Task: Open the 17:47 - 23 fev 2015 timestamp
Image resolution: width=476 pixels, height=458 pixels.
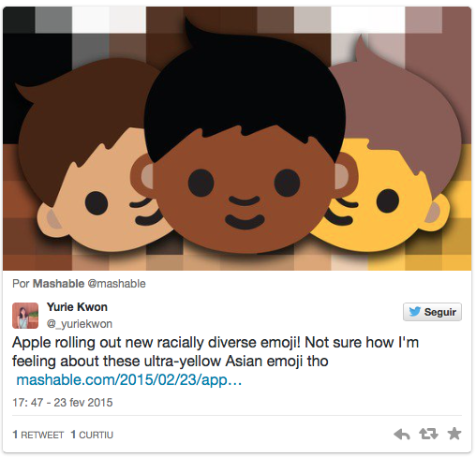Action: click(63, 403)
